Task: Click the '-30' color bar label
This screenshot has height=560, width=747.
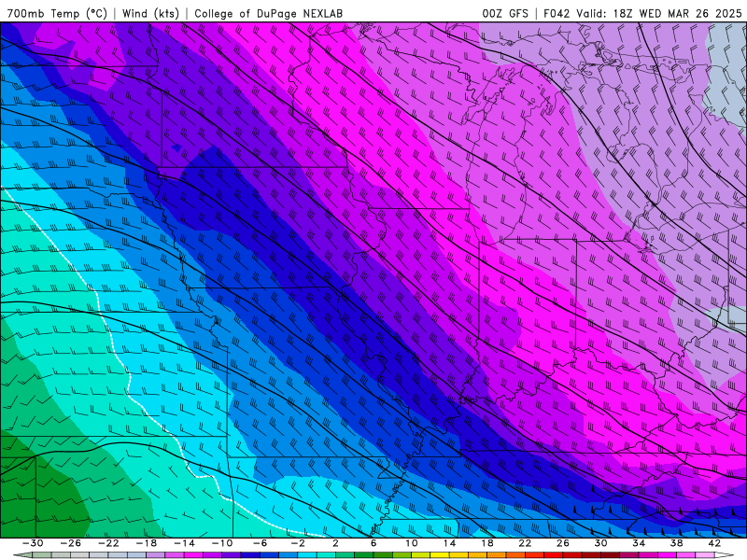Action: click(33, 543)
